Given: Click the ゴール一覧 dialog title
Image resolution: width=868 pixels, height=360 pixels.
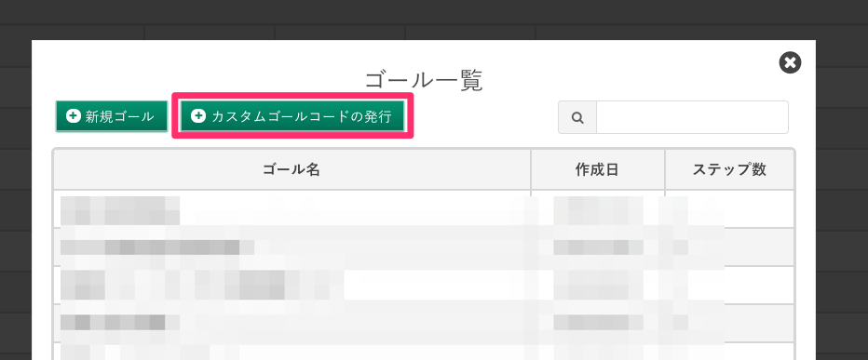Looking at the screenshot, I should point(424,81).
